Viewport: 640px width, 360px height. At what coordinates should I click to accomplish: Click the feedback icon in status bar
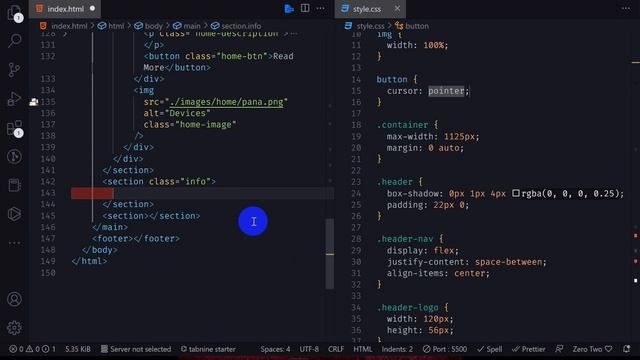559,349
